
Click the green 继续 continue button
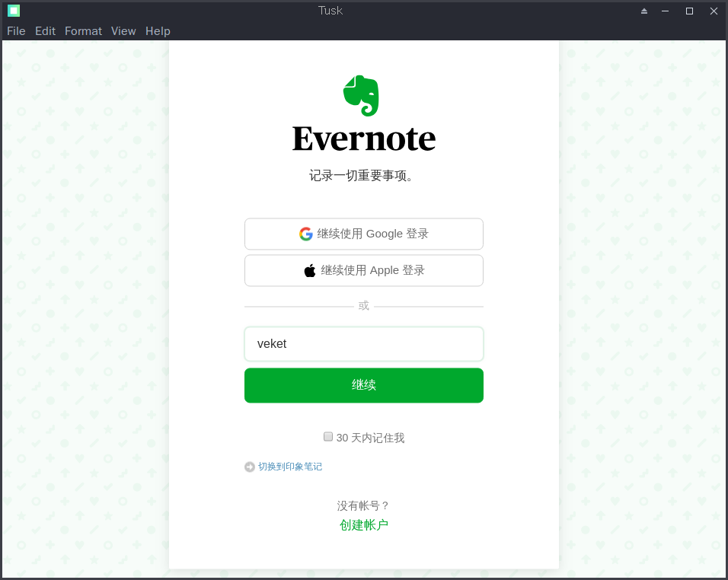tap(364, 386)
